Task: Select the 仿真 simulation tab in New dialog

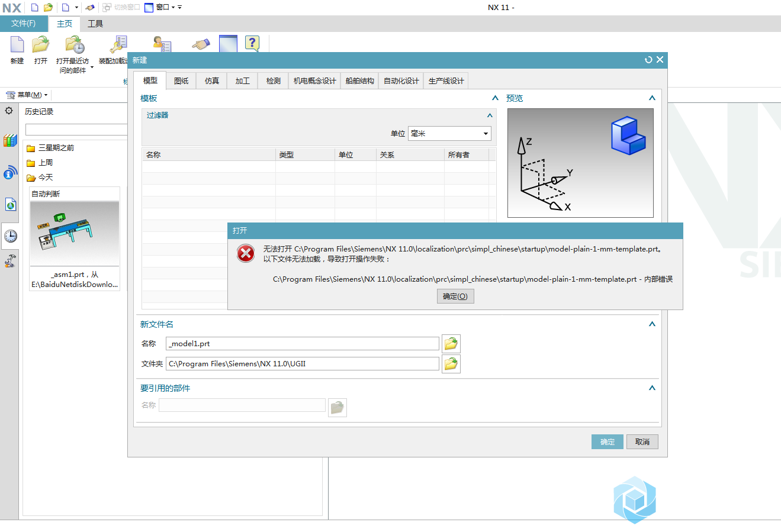Action: point(212,81)
